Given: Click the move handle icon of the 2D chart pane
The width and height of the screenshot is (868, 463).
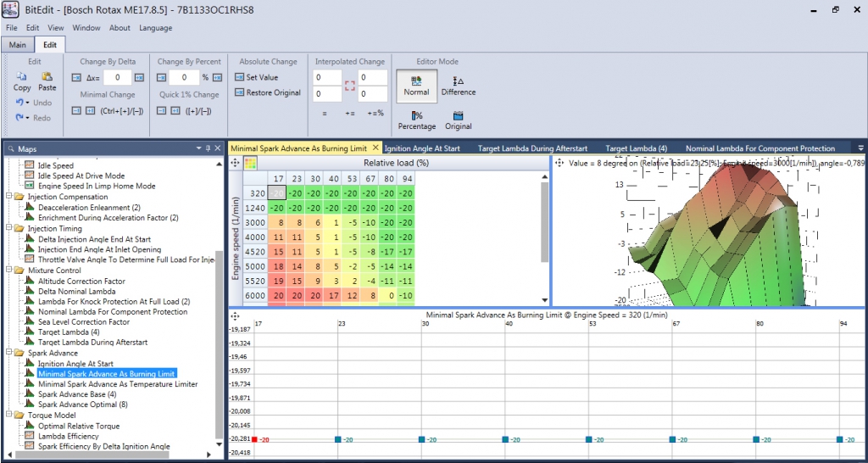Looking at the screenshot, I should tap(235, 315).
